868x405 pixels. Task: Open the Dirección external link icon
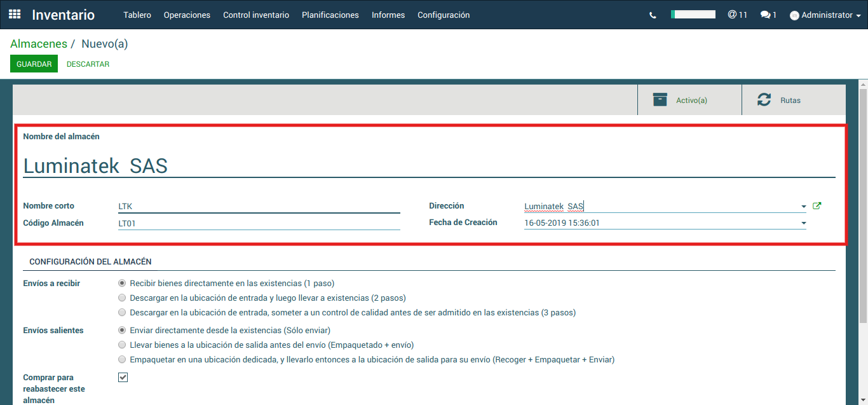coord(817,206)
